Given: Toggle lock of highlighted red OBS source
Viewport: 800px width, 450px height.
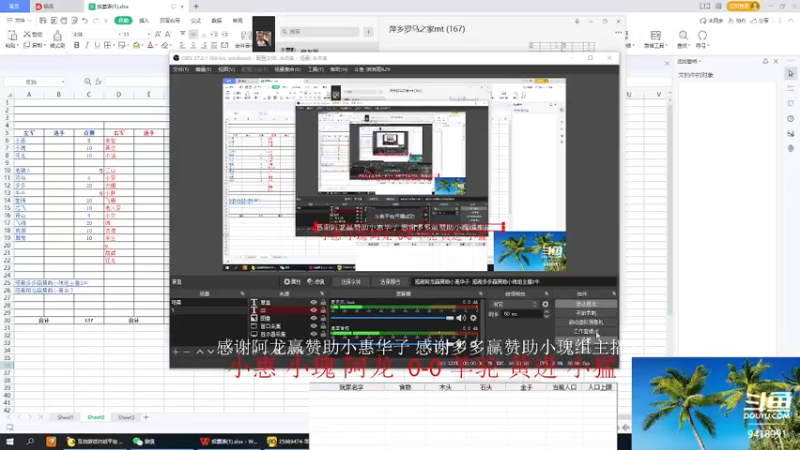Looking at the screenshot, I should click(323, 310).
